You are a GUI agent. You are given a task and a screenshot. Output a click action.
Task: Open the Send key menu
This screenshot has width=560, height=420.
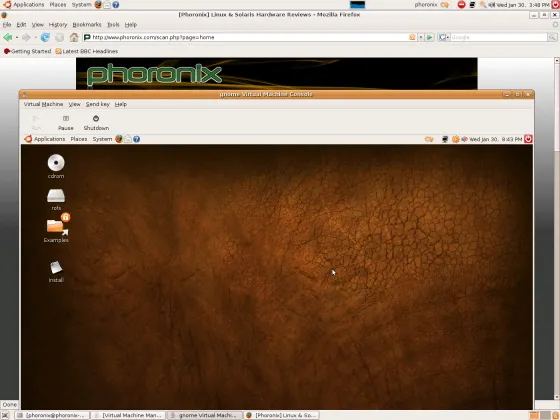(x=98, y=104)
